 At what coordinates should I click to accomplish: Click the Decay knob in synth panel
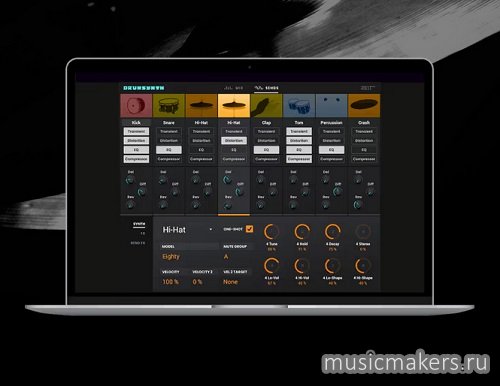[x=332, y=232]
